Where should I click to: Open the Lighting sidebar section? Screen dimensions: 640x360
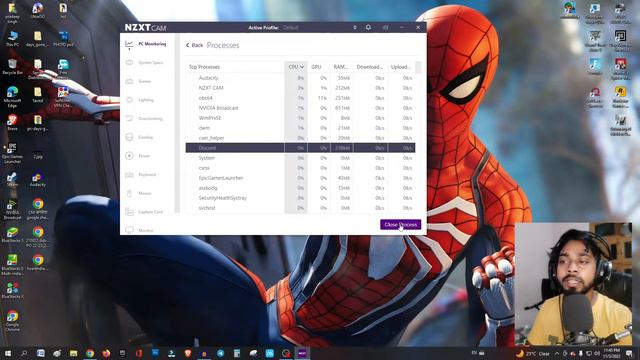[140, 100]
